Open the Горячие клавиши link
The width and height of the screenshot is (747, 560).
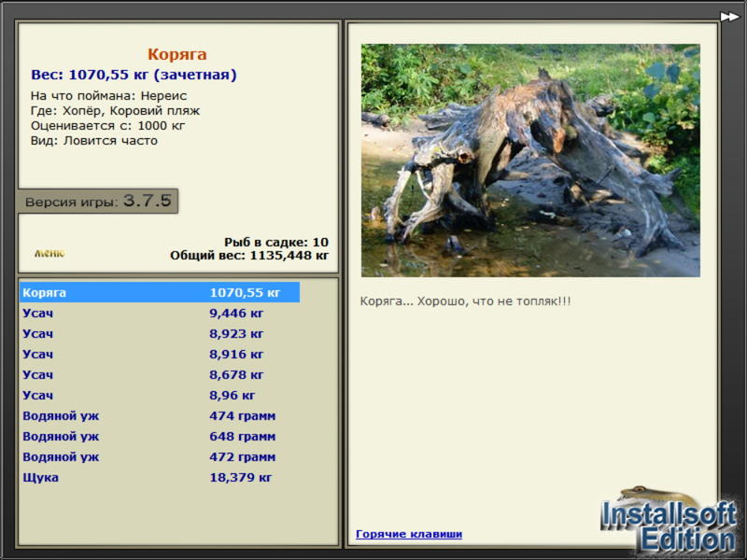[x=409, y=534]
